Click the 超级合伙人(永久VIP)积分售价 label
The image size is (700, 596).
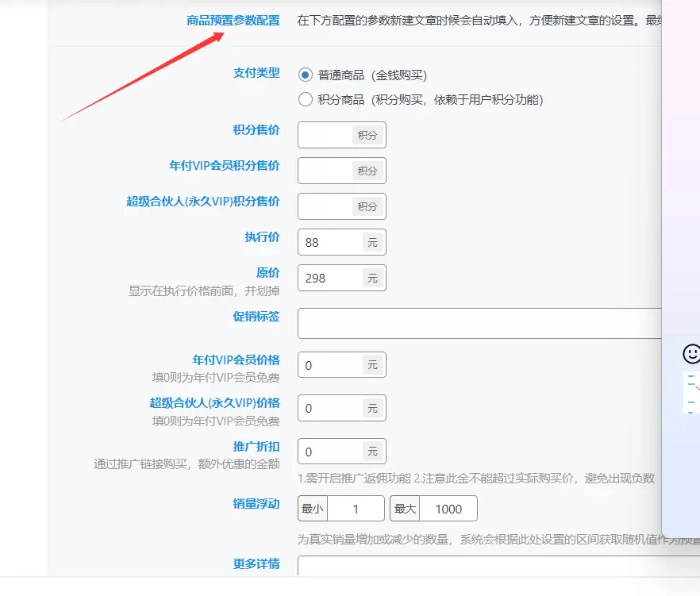(x=203, y=202)
